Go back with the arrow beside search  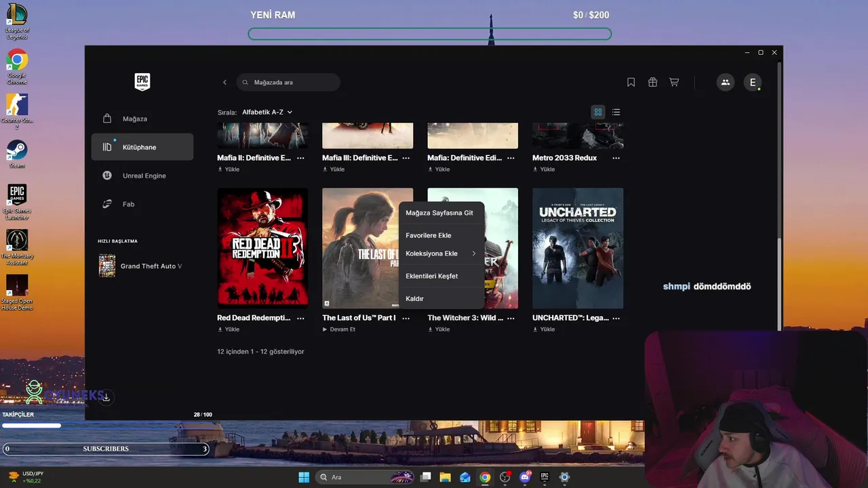coord(225,82)
